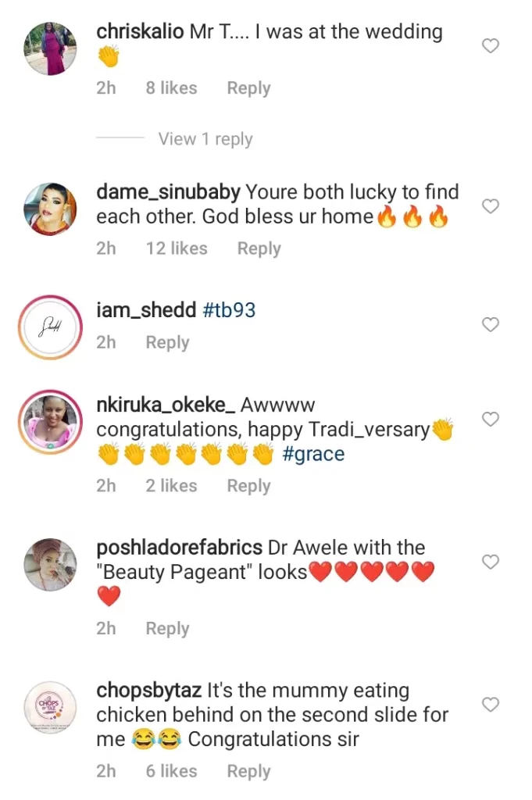View dame_sinubaby's avatar
Viewport: 532px width, 800px height.
click(51, 209)
